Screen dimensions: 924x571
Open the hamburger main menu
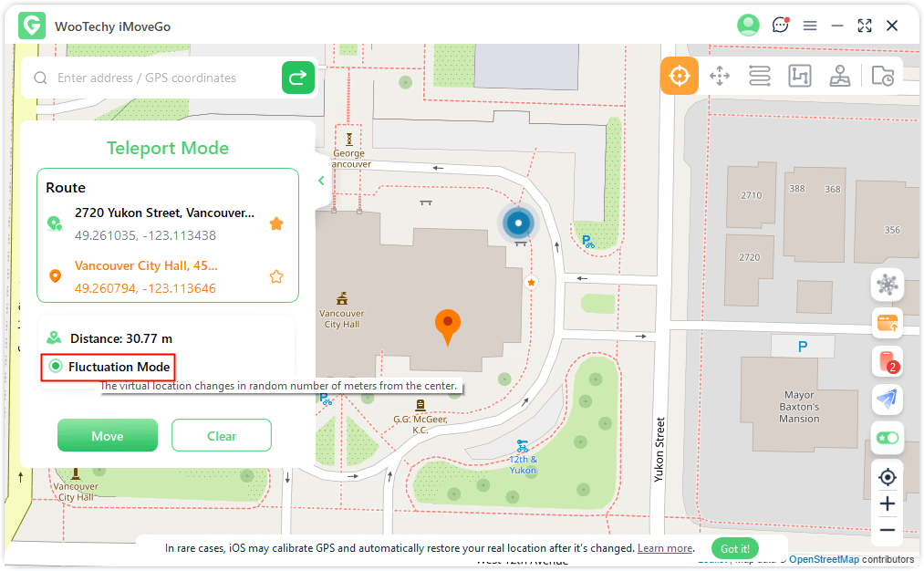(810, 26)
